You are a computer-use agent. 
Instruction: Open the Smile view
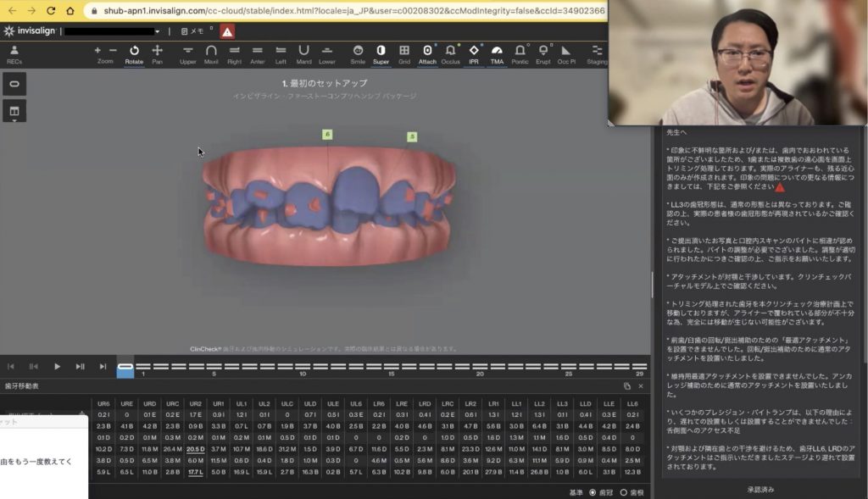pos(358,55)
